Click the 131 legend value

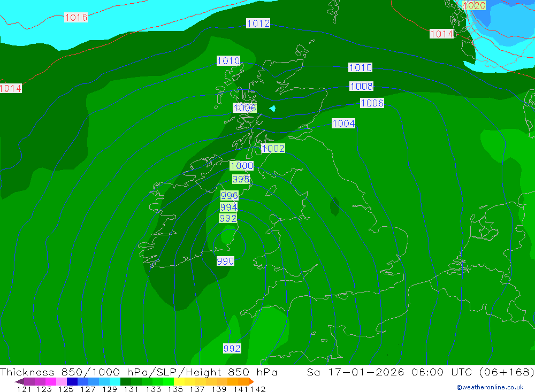131,389
